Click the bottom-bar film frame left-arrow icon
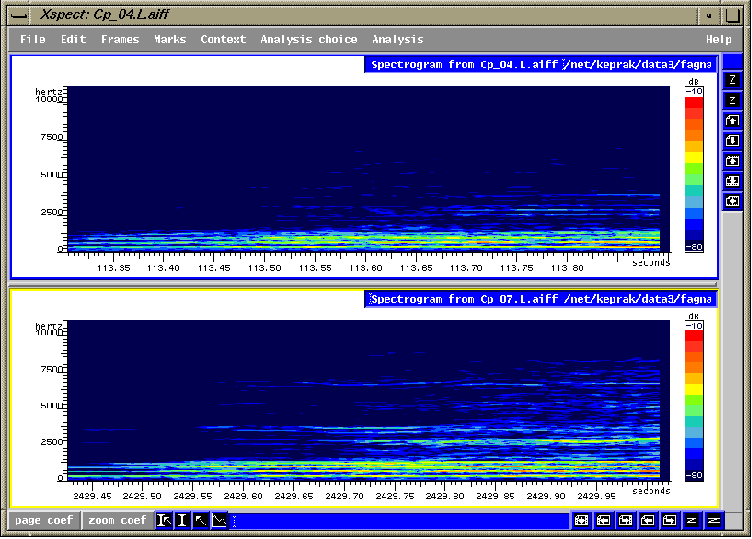Screen dimensions: 752x539 pyautogui.click(x=603, y=520)
